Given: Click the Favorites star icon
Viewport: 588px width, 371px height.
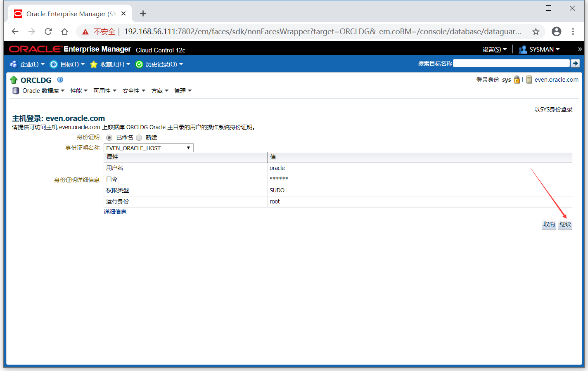Looking at the screenshot, I should coord(94,64).
